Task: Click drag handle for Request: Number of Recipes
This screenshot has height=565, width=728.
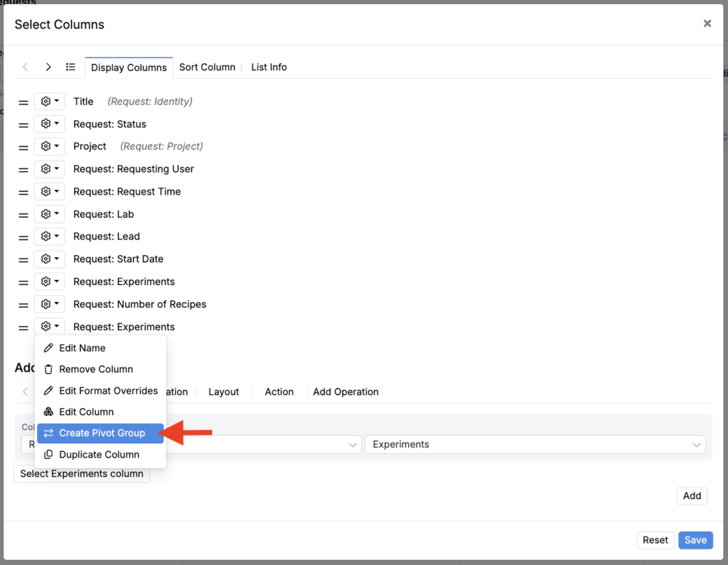Action: pos(23,305)
